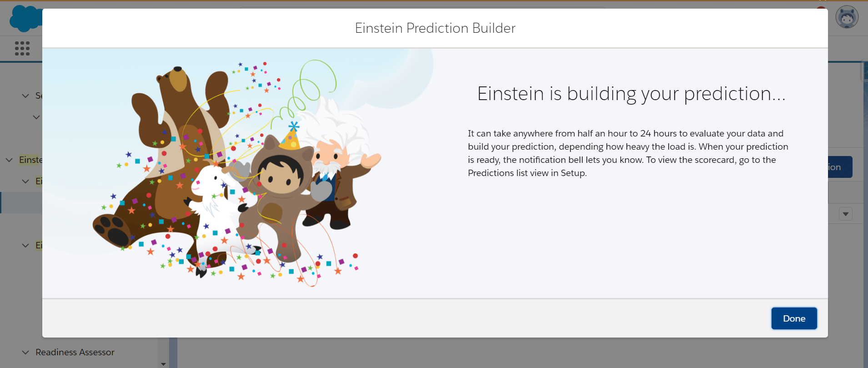Image resolution: width=868 pixels, height=368 pixels.
Task: Click the sidebar scroll-down arrow
Action: click(163, 364)
